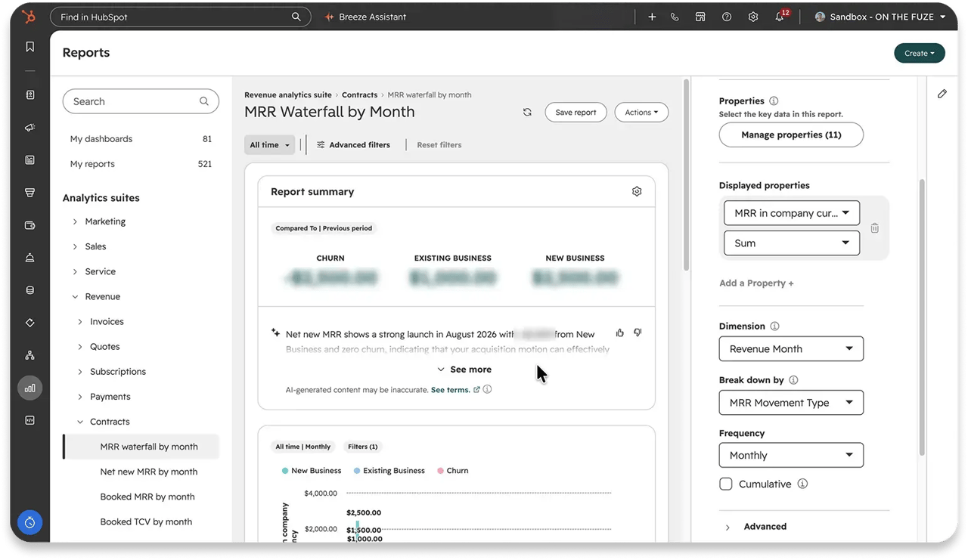Open the phone calling icon
This screenshot has height=560, width=968.
[675, 17]
